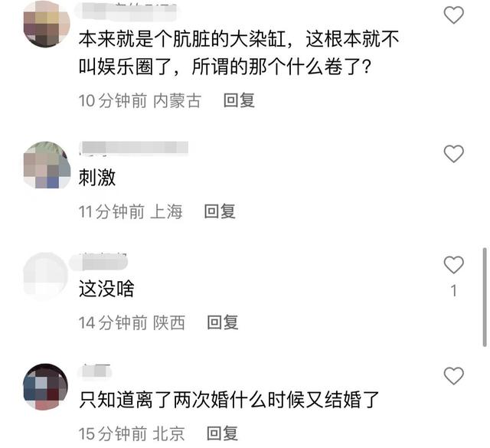Image resolution: width=490 pixels, height=448 pixels.
Task: Open username above the 这没啥 comment
Action: click(99, 263)
